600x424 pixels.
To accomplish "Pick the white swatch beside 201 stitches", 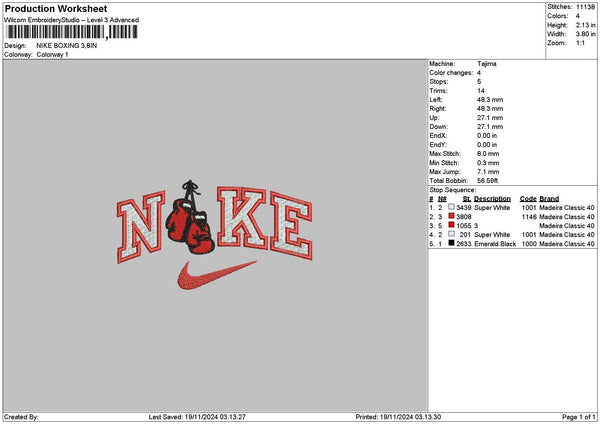I will pyautogui.click(x=452, y=234).
